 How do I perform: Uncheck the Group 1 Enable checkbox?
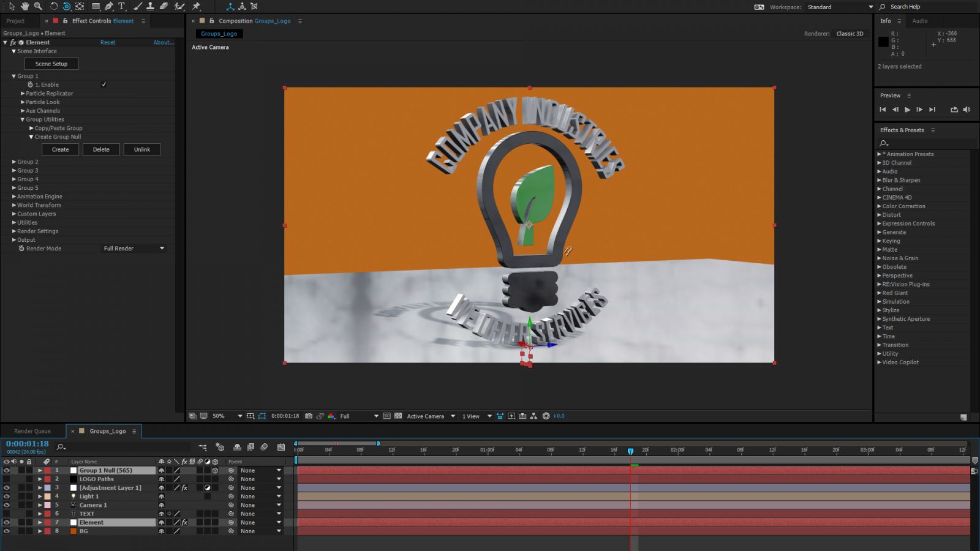pos(104,84)
